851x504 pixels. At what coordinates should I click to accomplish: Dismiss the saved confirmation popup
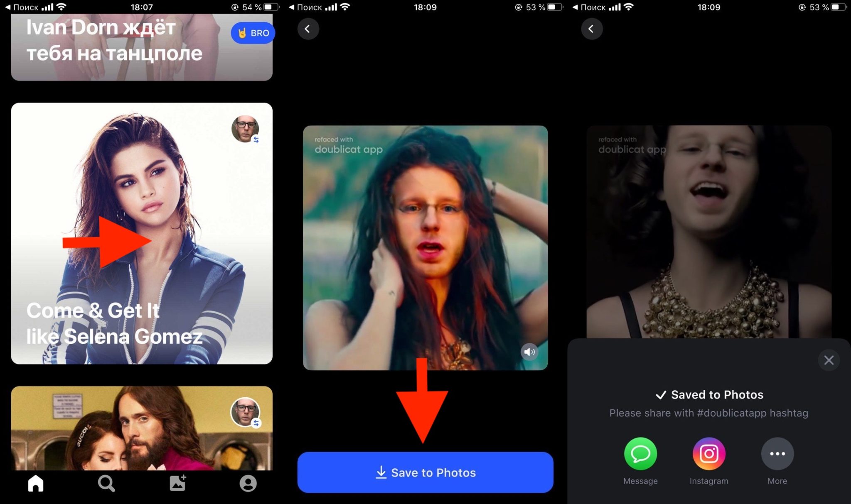(x=829, y=360)
